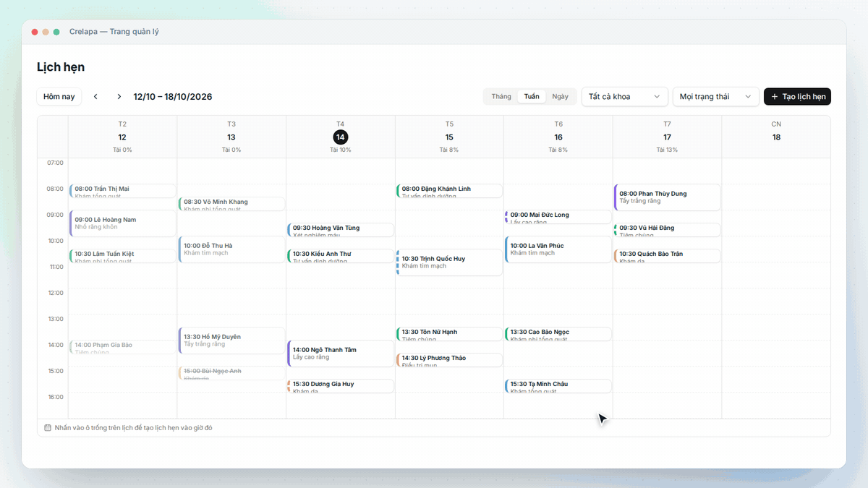Open Lý Phương Thảo 14:30 appointment

tap(449, 360)
